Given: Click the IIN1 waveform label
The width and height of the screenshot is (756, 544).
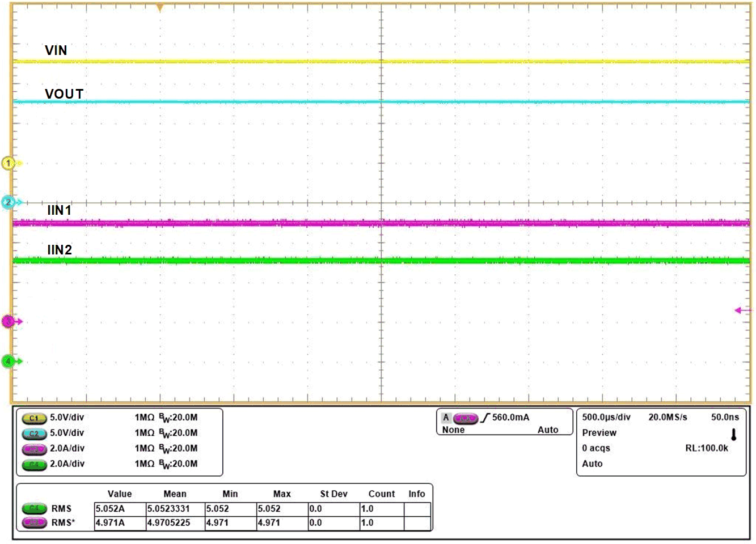Looking at the screenshot, I should tap(60, 210).
